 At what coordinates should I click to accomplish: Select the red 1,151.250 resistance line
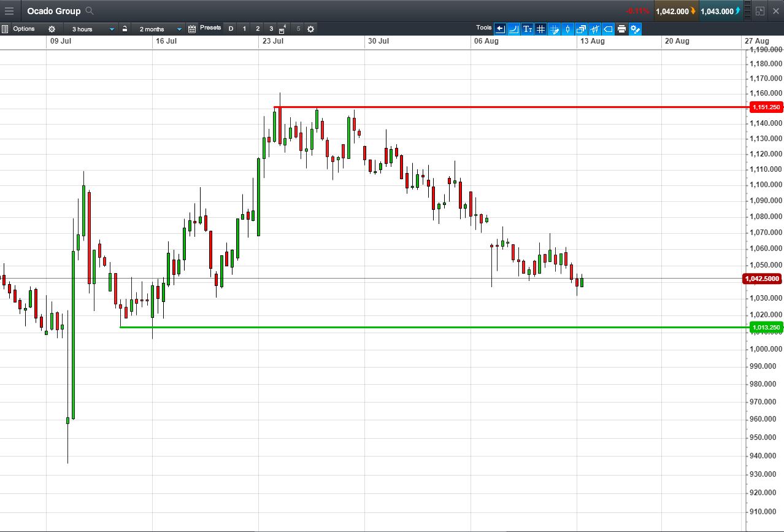[x=512, y=107]
